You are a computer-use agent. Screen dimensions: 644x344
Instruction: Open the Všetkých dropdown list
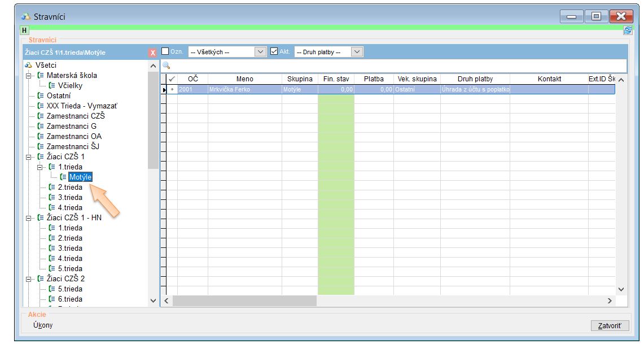tap(260, 52)
